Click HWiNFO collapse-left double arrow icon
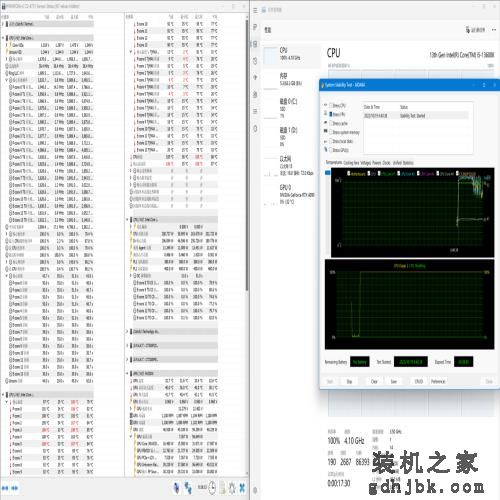This screenshot has height=500, width=500. click(x=5, y=488)
